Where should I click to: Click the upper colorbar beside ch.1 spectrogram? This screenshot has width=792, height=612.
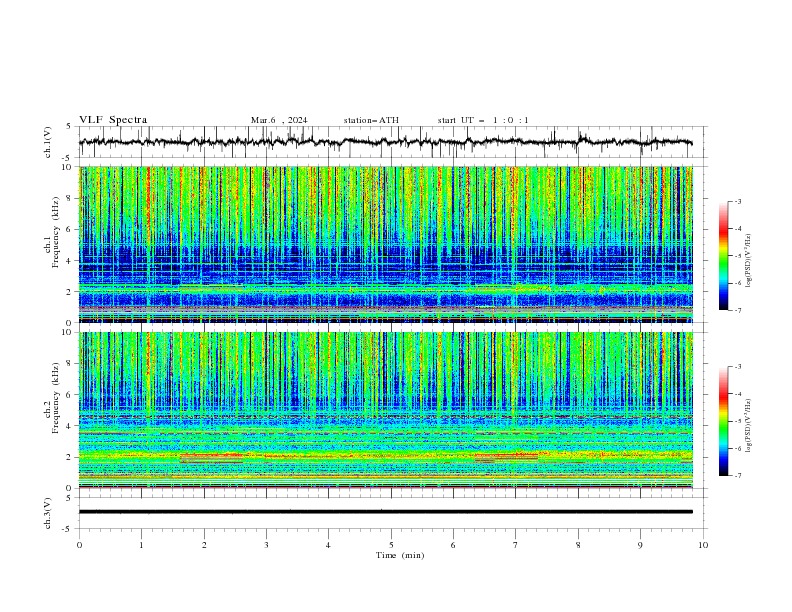(x=723, y=256)
